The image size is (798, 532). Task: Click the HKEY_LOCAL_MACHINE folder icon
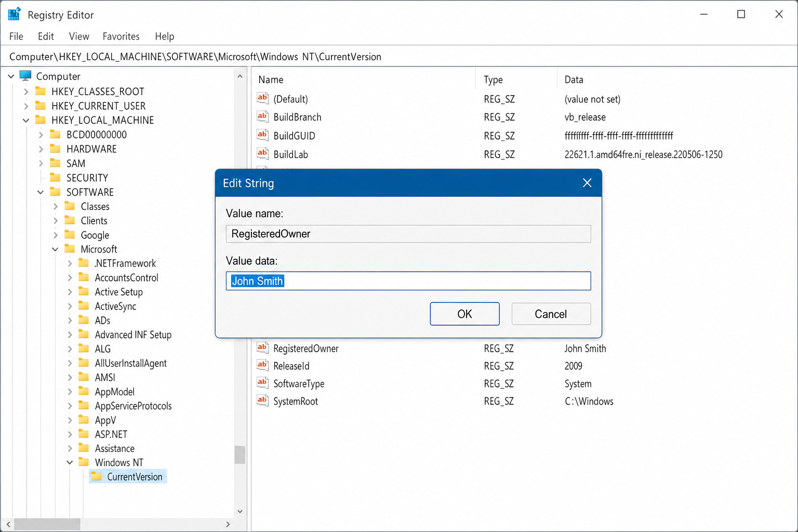point(41,120)
